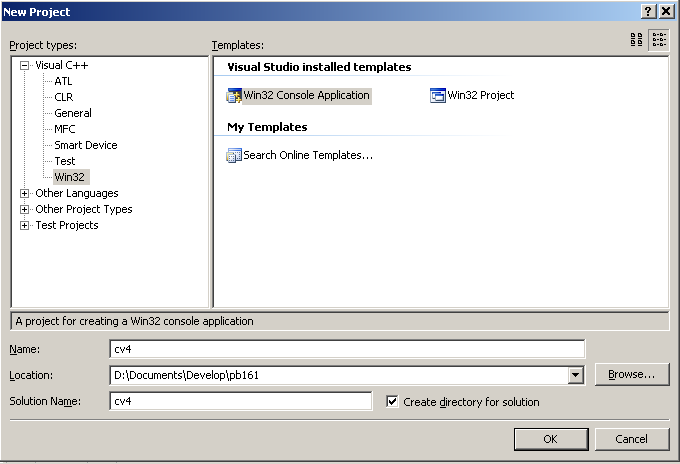Image resolution: width=680 pixels, height=464 pixels.
Task: Click the Solution Name input field
Action: 241,401
